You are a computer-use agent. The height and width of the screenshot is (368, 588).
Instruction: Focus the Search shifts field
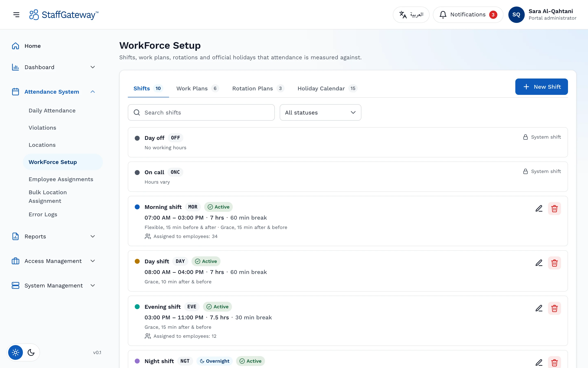coord(201,112)
